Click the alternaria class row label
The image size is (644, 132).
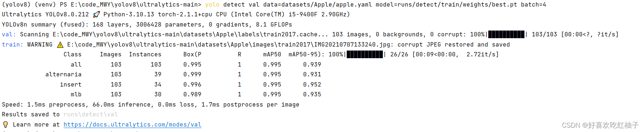(x=64, y=74)
